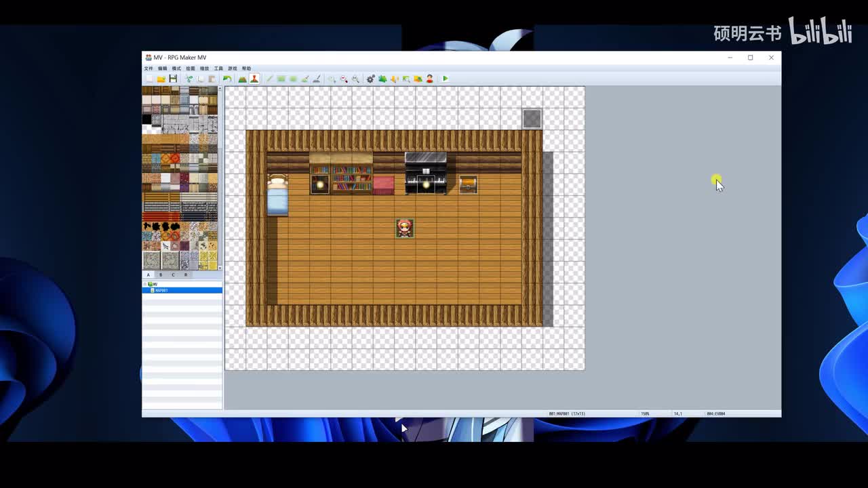Click the gray event square above the room
Screen dimensions: 868x488
coord(532,119)
